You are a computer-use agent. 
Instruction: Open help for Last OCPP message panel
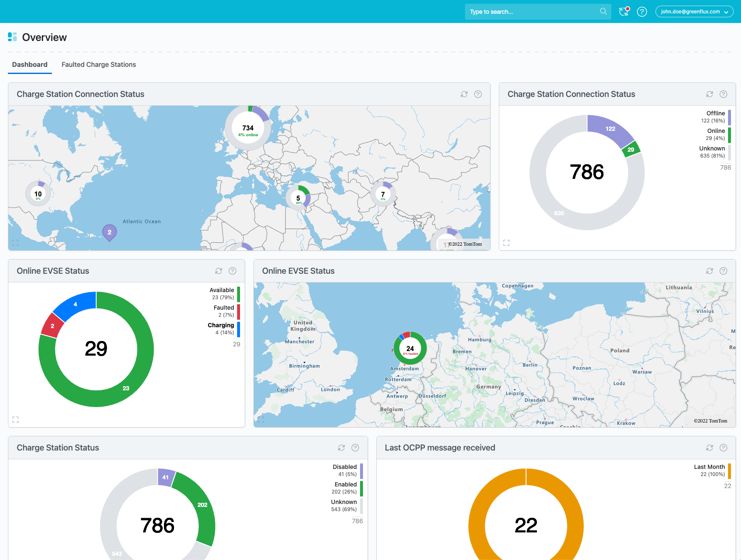click(x=723, y=448)
